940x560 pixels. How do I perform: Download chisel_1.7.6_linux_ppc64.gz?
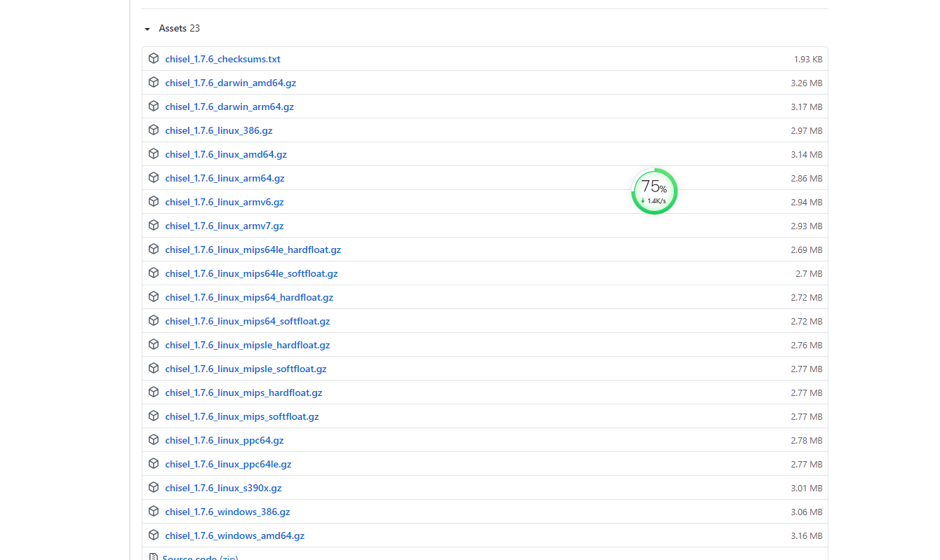(224, 441)
